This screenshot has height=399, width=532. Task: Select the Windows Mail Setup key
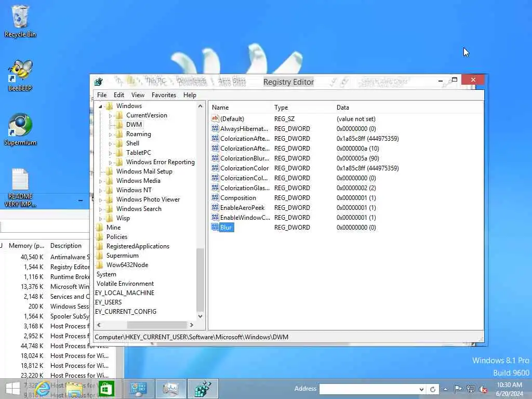144,171
